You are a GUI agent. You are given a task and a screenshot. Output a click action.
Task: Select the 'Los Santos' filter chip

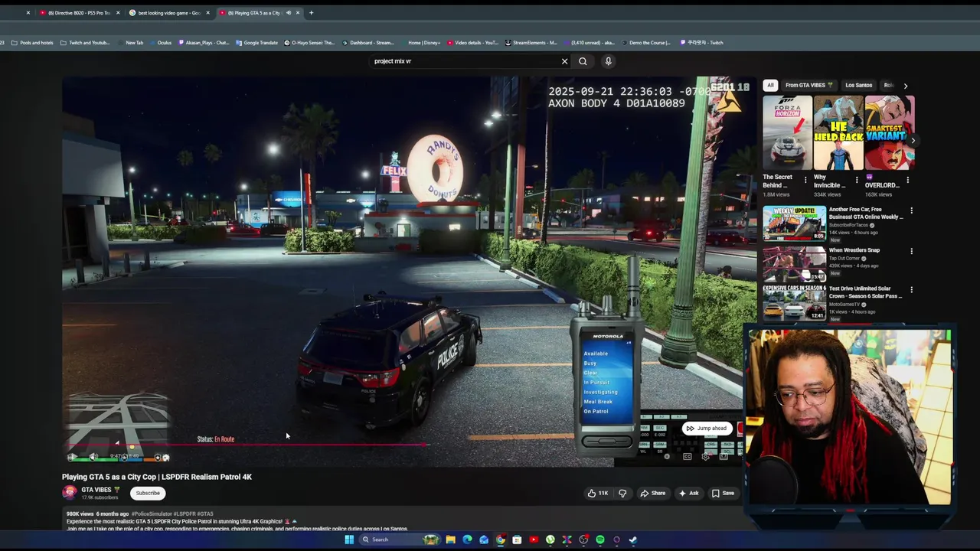[858, 85]
